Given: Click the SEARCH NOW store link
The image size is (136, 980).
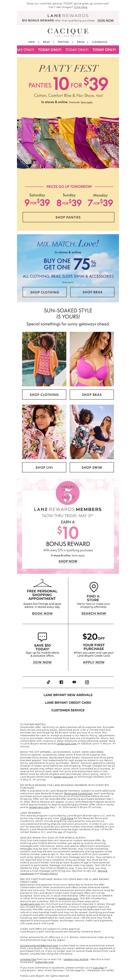Looking at the screenshot, I should coord(93,613).
